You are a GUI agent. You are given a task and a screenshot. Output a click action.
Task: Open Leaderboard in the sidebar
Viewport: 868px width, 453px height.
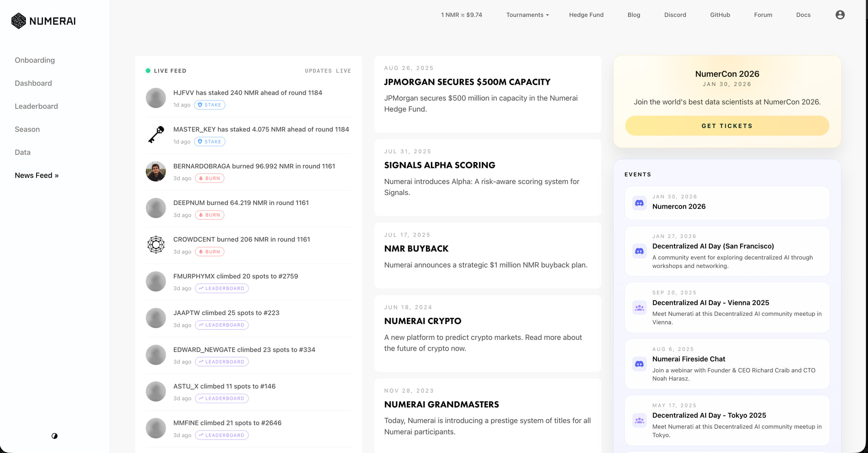pos(37,106)
